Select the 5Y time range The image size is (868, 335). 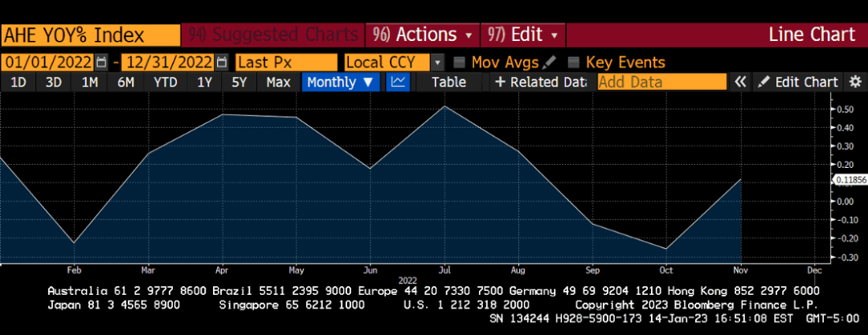coord(240,82)
